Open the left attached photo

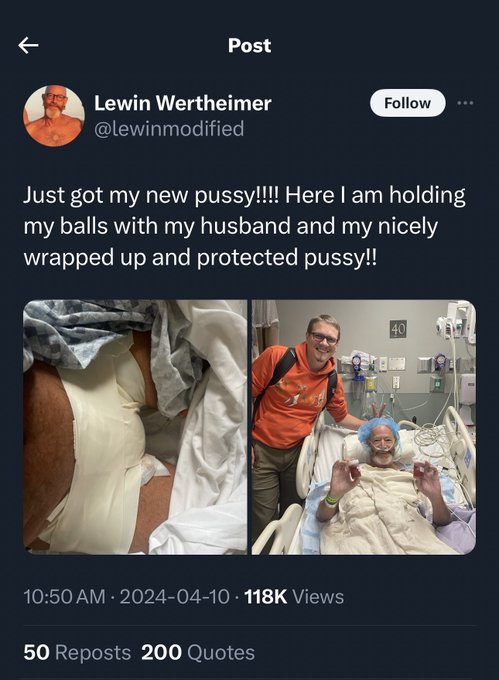point(135,427)
